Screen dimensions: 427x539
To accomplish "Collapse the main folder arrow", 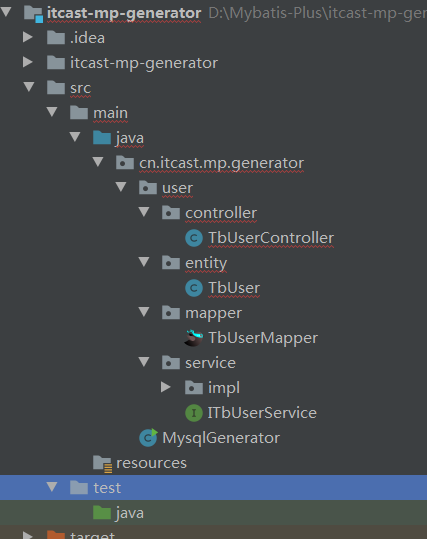I will 52,112.
